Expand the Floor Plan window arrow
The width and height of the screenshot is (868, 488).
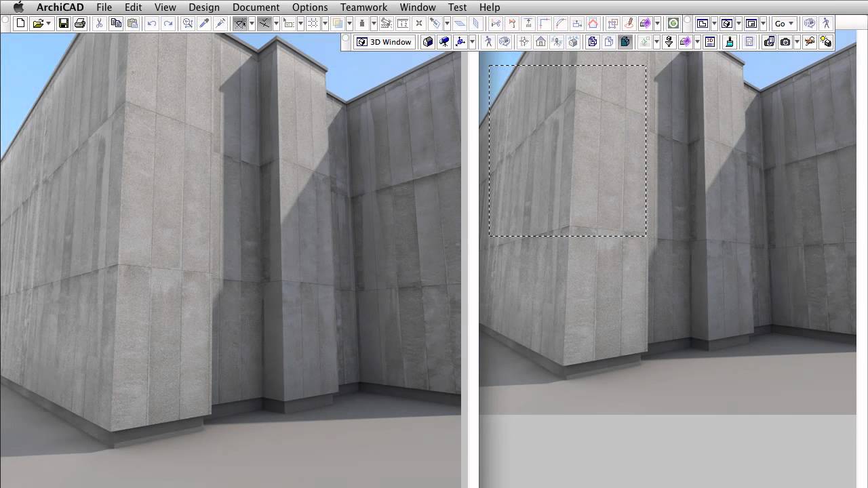(x=714, y=24)
